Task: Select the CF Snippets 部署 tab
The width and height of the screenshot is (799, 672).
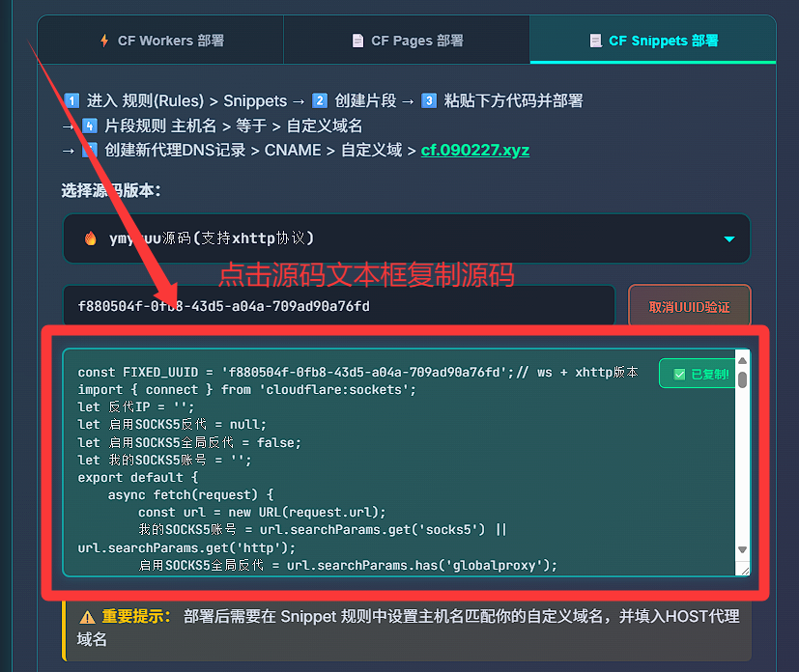Action: pyautogui.click(x=653, y=41)
